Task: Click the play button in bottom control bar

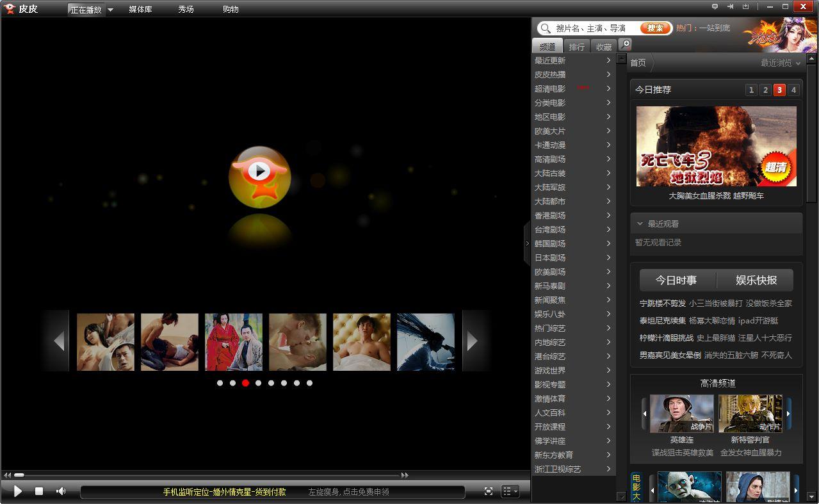Action: (x=18, y=491)
